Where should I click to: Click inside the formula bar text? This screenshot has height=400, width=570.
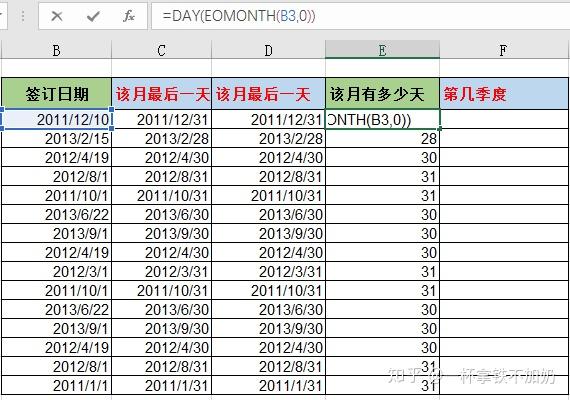[239, 16]
